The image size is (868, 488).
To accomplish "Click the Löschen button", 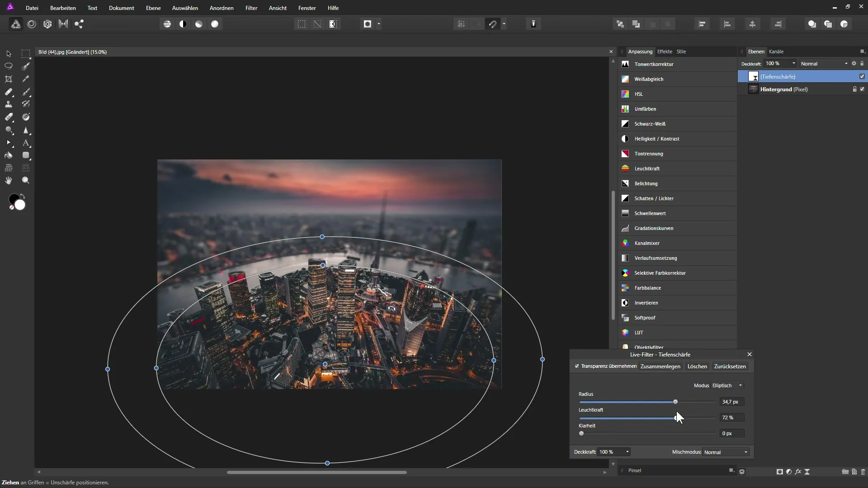I will (x=697, y=366).
